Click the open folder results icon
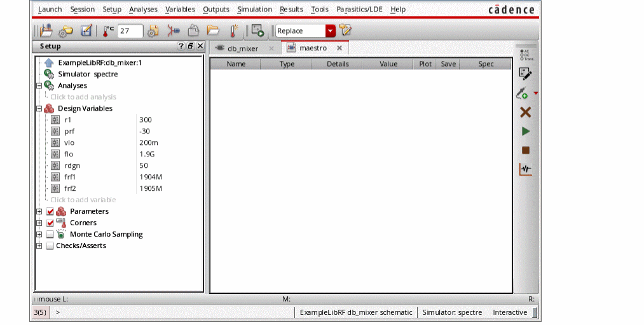This screenshot has height=325, width=644. [213, 31]
